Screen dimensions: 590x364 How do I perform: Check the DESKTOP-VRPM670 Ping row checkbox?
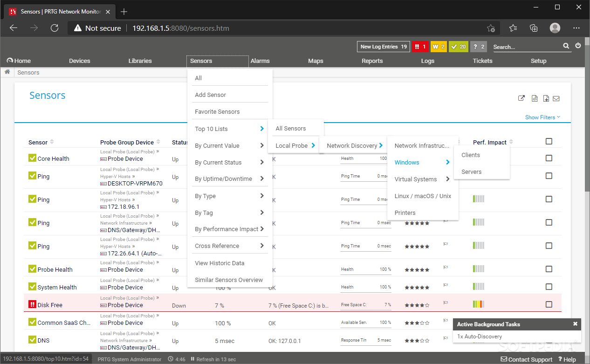[x=549, y=176]
